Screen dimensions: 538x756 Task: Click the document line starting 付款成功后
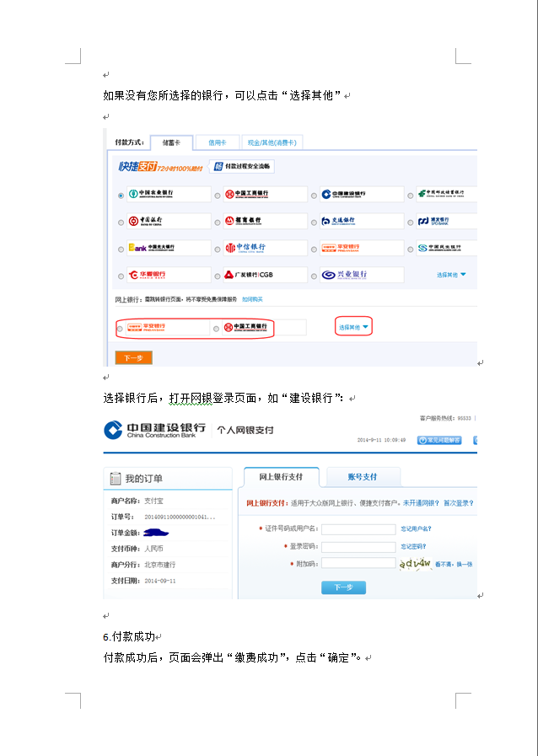pyautogui.click(x=232, y=657)
